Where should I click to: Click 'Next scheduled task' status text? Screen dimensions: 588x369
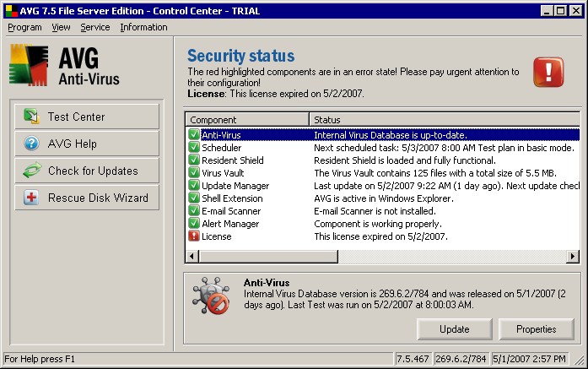pyautogui.click(x=444, y=148)
